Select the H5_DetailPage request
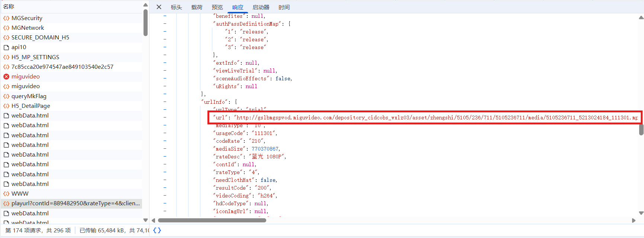The image size is (644, 238). coord(71,106)
